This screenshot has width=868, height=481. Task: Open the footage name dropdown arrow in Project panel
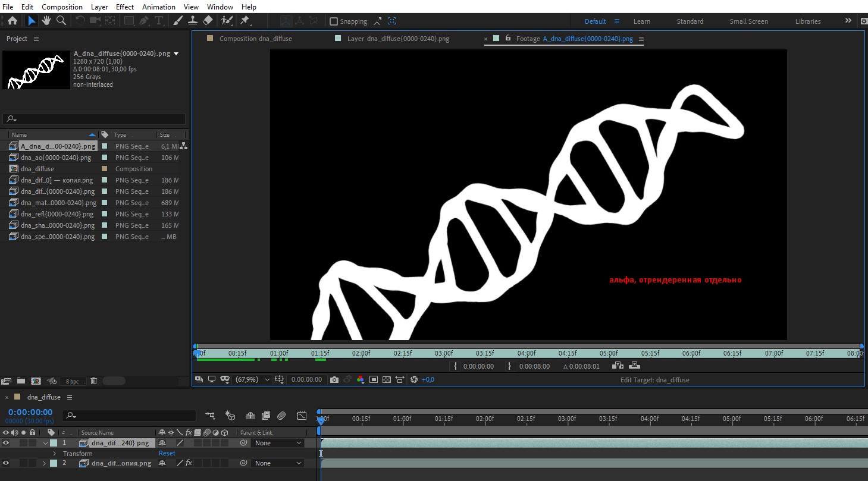tap(176, 54)
